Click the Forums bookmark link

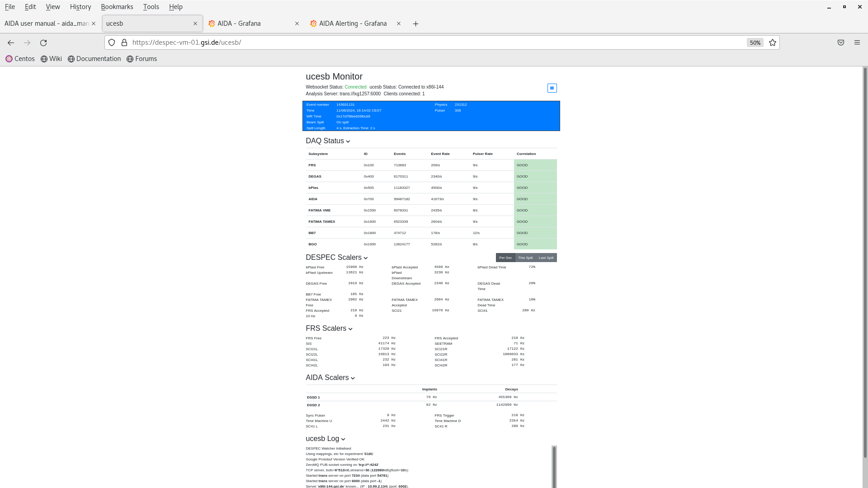click(x=141, y=58)
